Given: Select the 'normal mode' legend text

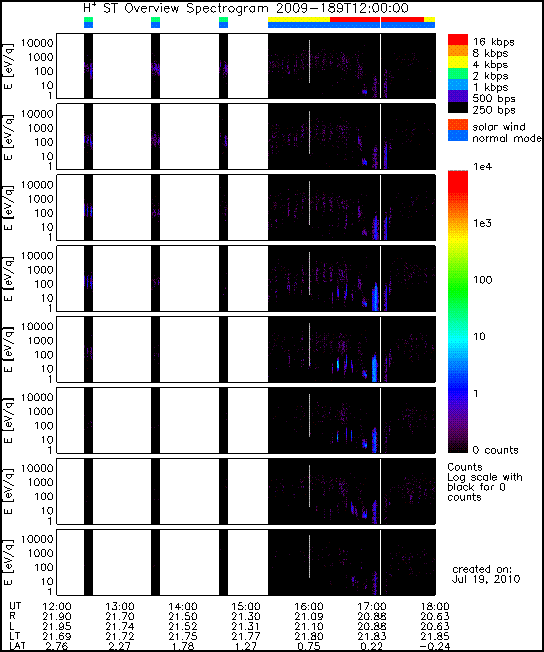Looking at the screenshot, I should 507,138.
